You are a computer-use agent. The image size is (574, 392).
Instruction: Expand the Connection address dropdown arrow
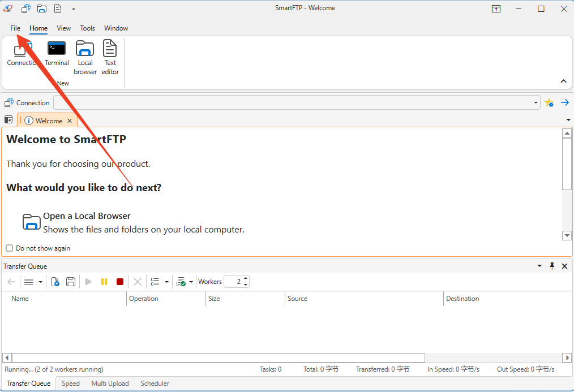point(536,103)
